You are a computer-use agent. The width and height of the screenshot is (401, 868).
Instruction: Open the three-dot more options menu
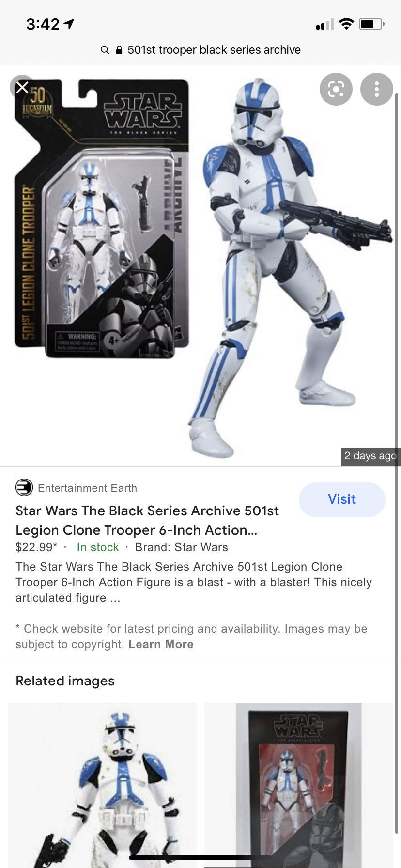click(x=376, y=89)
